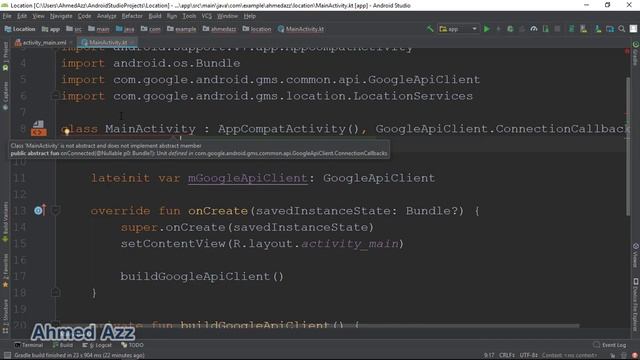Click the MainActivity class name
Viewport: 640px width, 360px height.
150,129
